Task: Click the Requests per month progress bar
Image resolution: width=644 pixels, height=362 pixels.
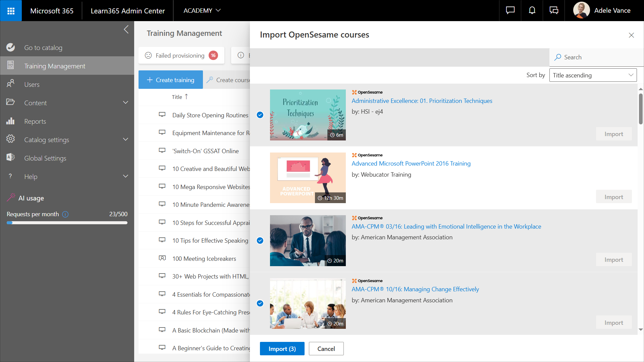Action: [67, 223]
